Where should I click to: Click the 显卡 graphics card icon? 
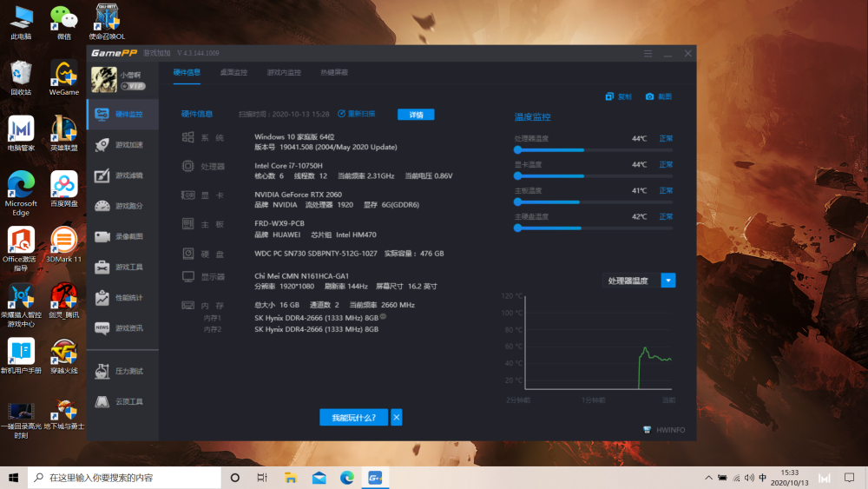coord(188,195)
